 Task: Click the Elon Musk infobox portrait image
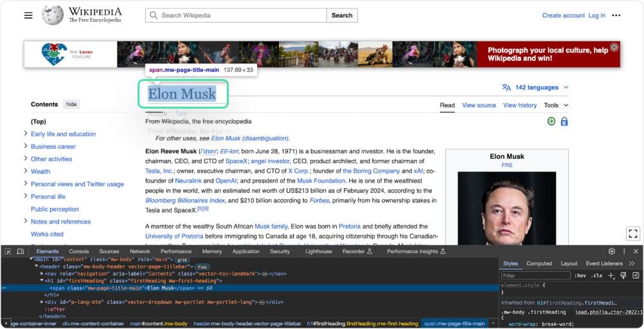click(x=507, y=209)
